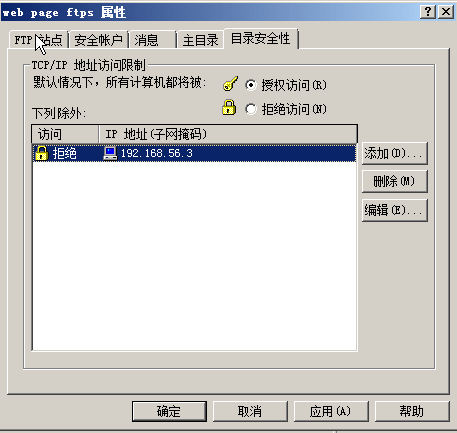The width and height of the screenshot is (457, 433).
Task: Sort by the IP 地址(子网掩码) column header
Action: (228, 134)
